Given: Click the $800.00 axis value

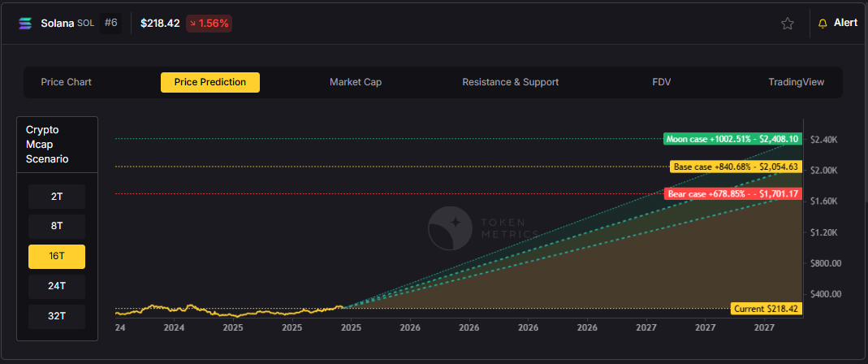Looking at the screenshot, I should pos(826,263).
